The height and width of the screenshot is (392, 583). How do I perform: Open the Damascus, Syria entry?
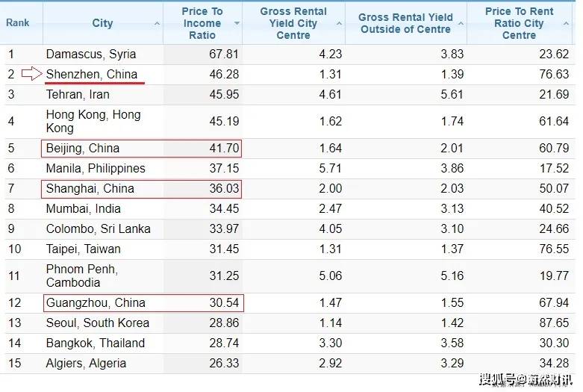[x=91, y=55]
